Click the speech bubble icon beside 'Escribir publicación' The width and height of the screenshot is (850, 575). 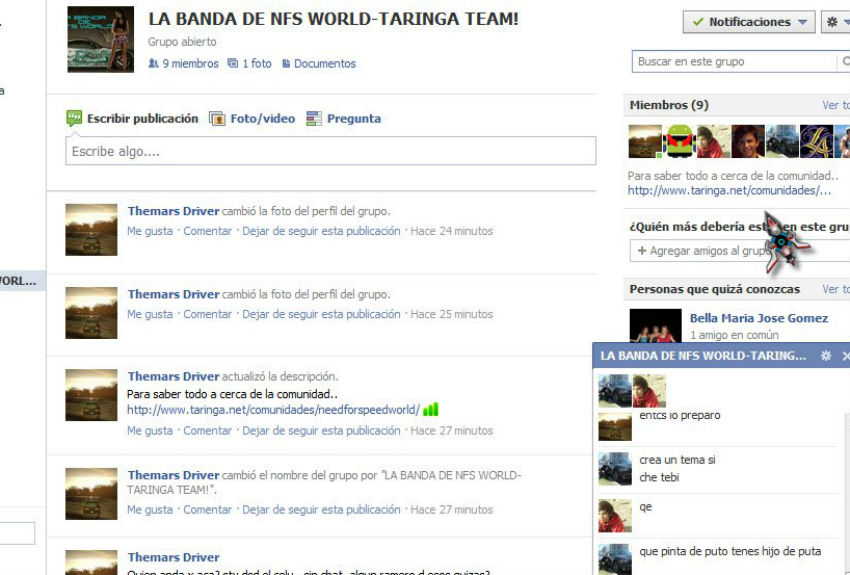coord(74,118)
